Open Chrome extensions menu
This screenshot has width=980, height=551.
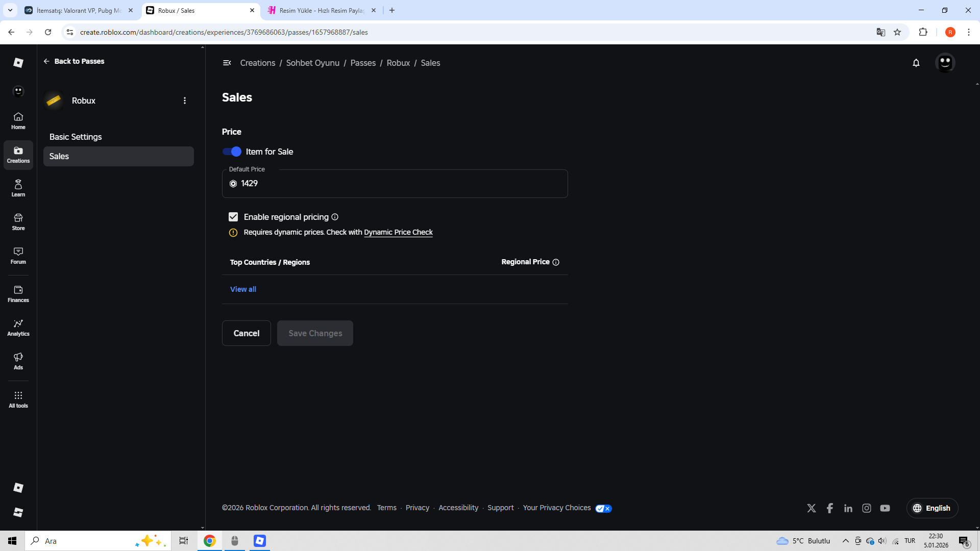tap(923, 32)
